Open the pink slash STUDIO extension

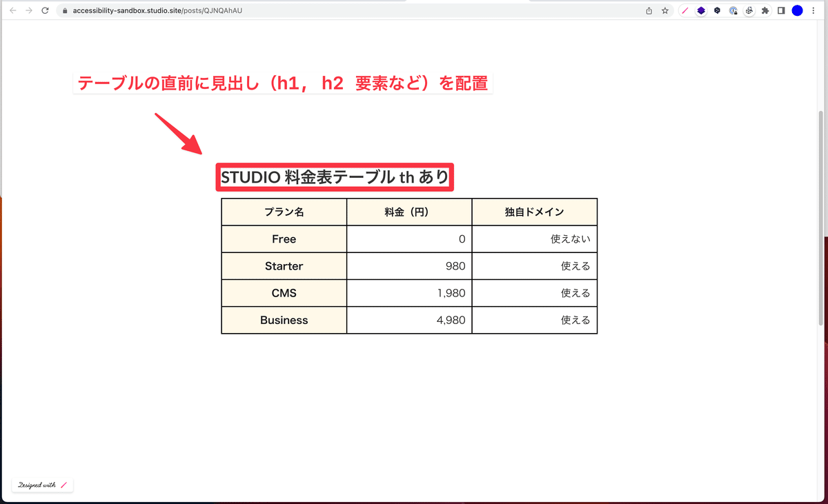tap(684, 10)
